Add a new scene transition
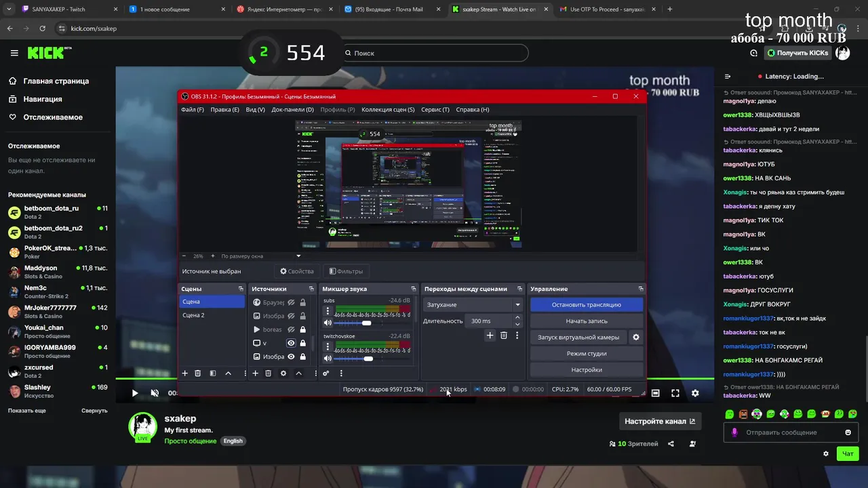Image resolution: width=868 pixels, height=488 pixels. coord(490,335)
